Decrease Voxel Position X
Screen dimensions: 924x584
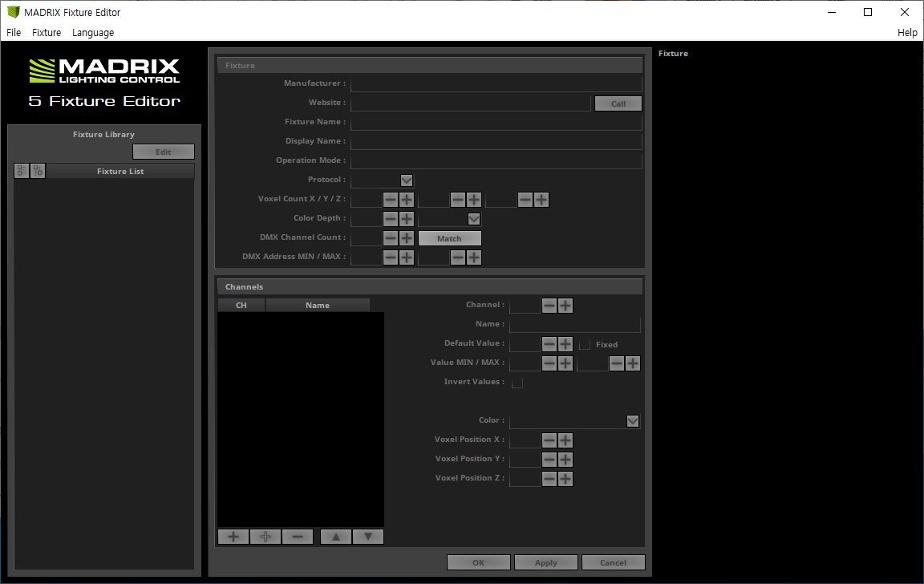pos(549,440)
